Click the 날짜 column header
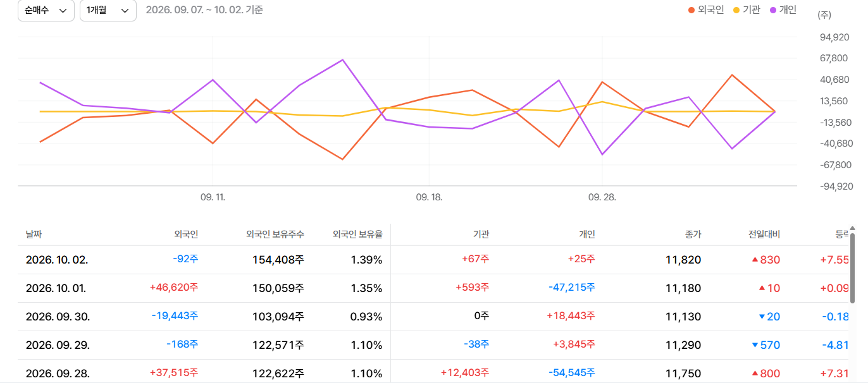This screenshot has height=383, width=868. point(35,234)
